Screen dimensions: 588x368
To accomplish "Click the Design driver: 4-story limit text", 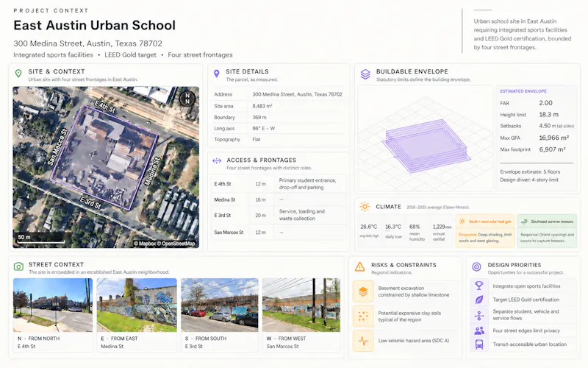I will pyautogui.click(x=529, y=180).
